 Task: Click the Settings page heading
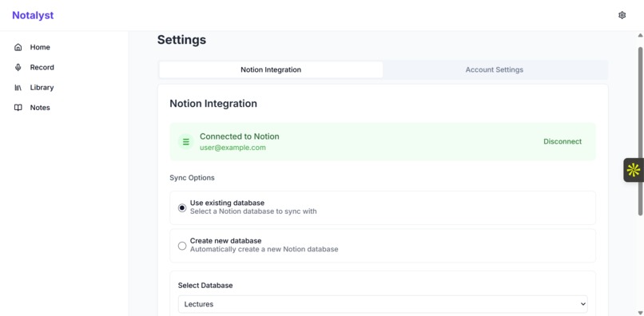click(x=181, y=40)
